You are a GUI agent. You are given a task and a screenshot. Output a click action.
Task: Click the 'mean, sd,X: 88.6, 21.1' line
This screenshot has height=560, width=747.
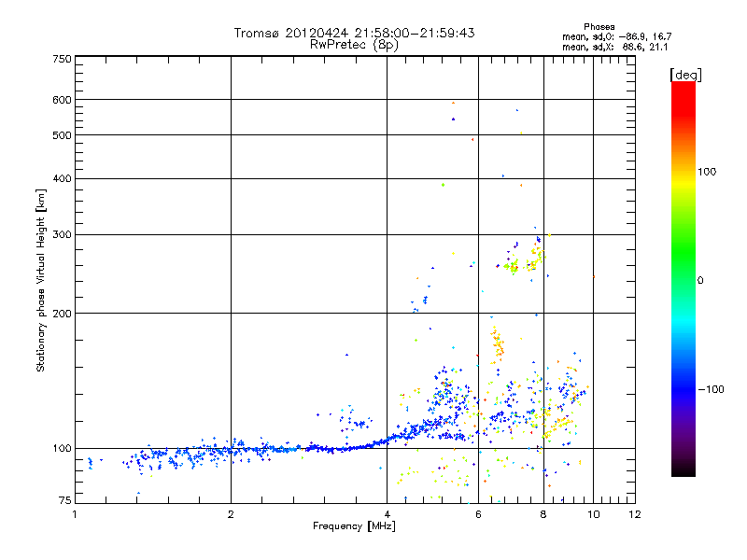pos(614,47)
